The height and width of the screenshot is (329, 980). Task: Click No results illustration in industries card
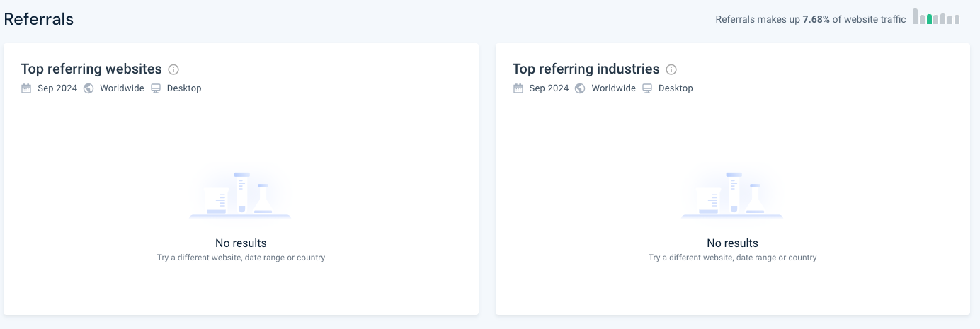732,194
